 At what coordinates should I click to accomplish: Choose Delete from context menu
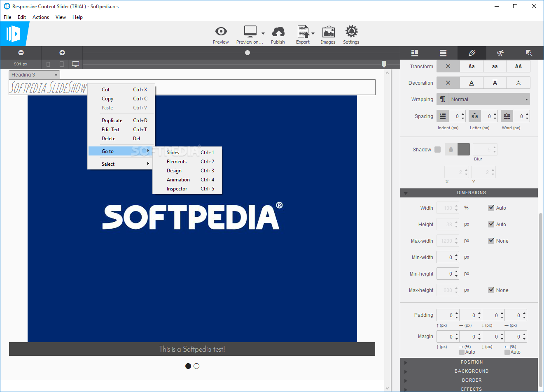pyautogui.click(x=121, y=139)
